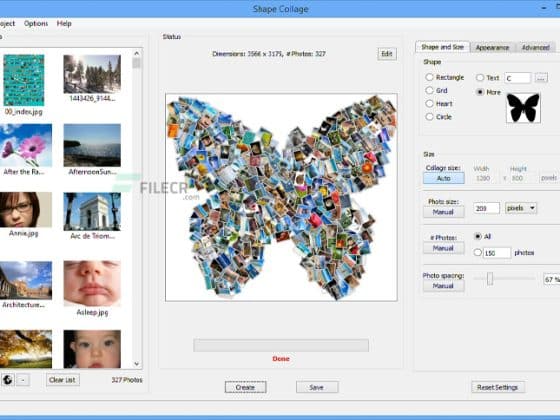Switch to Shape and Size tab
Screen dimensions: 560x420
pyautogui.click(x=442, y=47)
